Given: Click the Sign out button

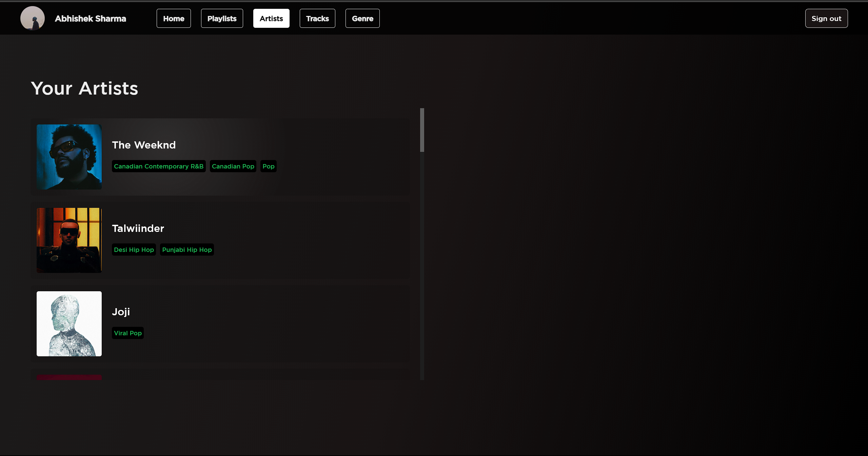Looking at the screenshot, I should (x=826, y=18).
